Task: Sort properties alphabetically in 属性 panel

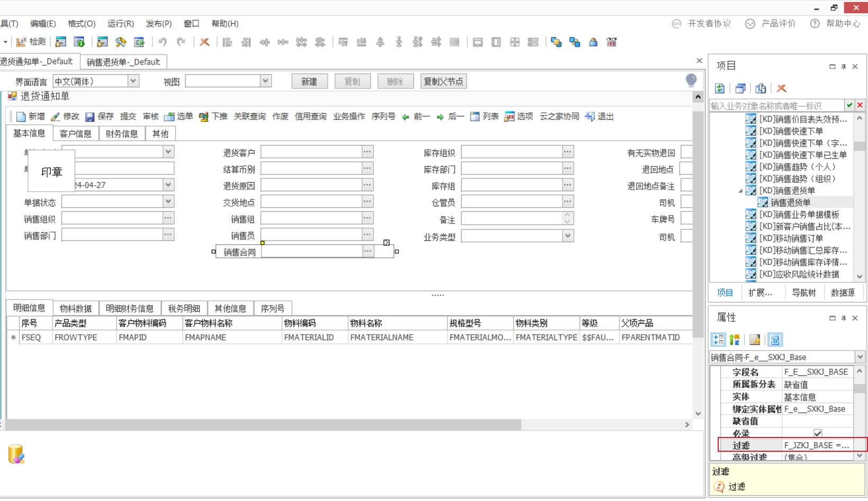Action: pos(735,339)
